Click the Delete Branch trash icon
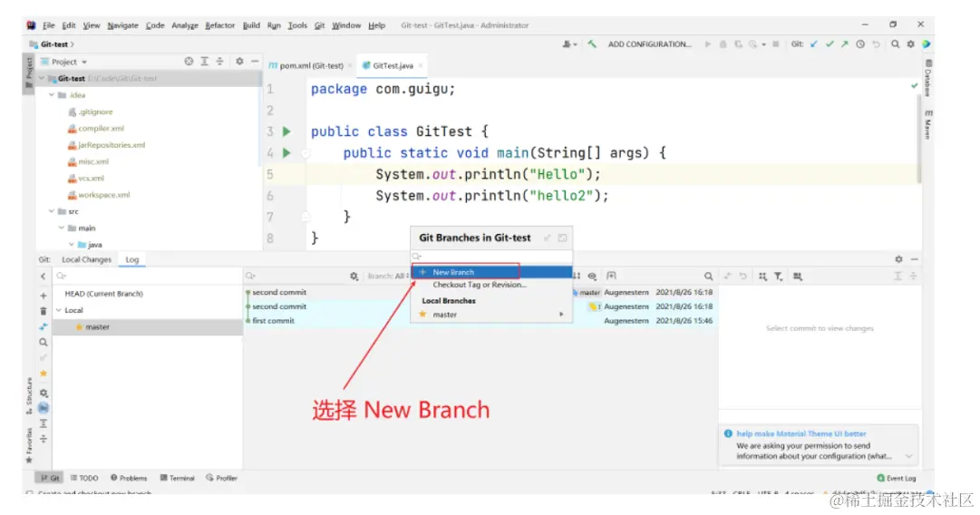980x515 pixels. coord(44,311)
